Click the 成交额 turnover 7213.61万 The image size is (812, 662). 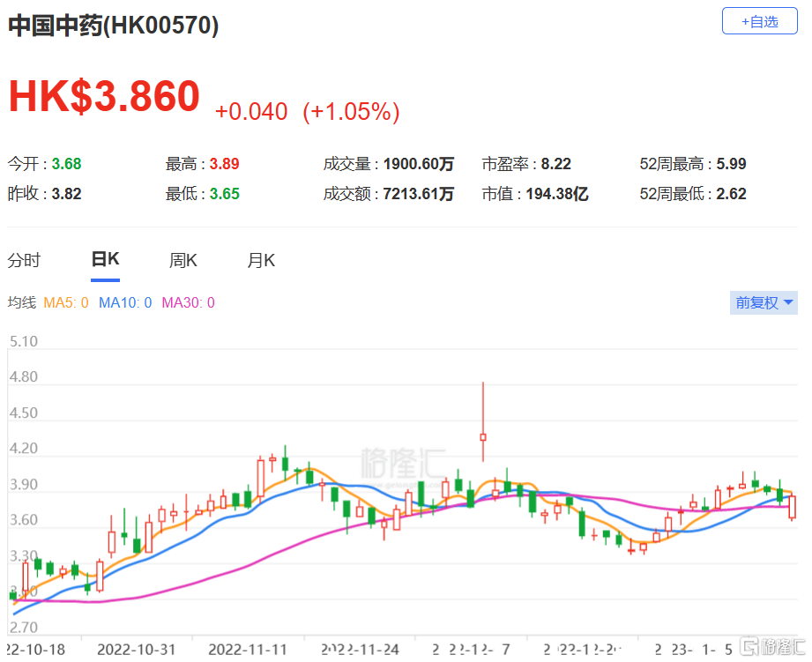(x=419, y=194)
